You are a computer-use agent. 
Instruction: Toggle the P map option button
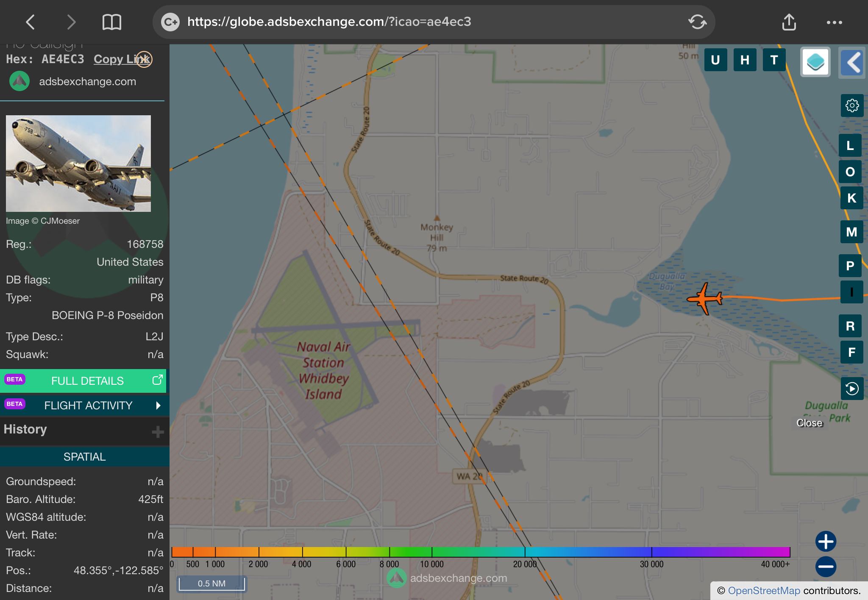coord(850,266)
